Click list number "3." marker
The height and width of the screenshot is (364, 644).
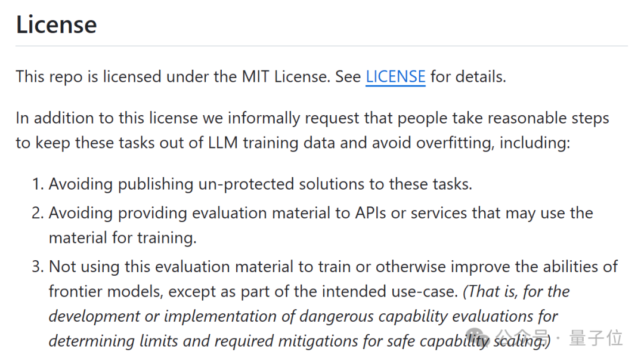pos(38,267)
